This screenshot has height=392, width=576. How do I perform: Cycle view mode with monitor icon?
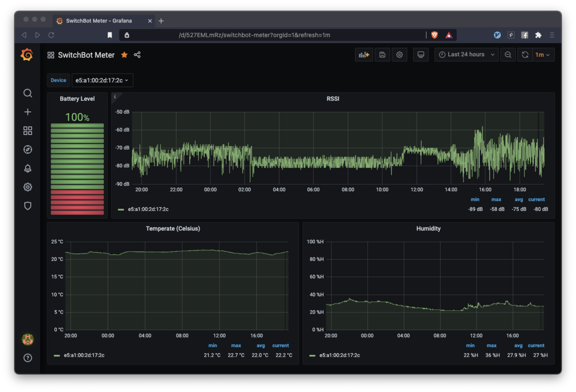pyautogui.click(x=421, y=55)
